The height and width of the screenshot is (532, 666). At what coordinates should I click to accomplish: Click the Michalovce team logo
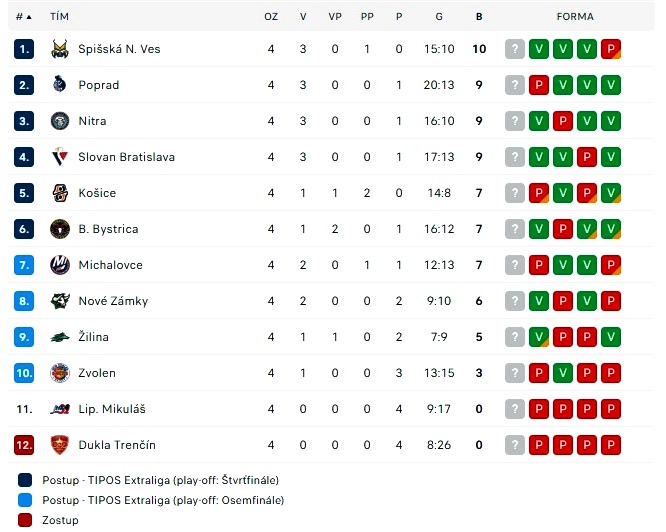tap(60, 265)
